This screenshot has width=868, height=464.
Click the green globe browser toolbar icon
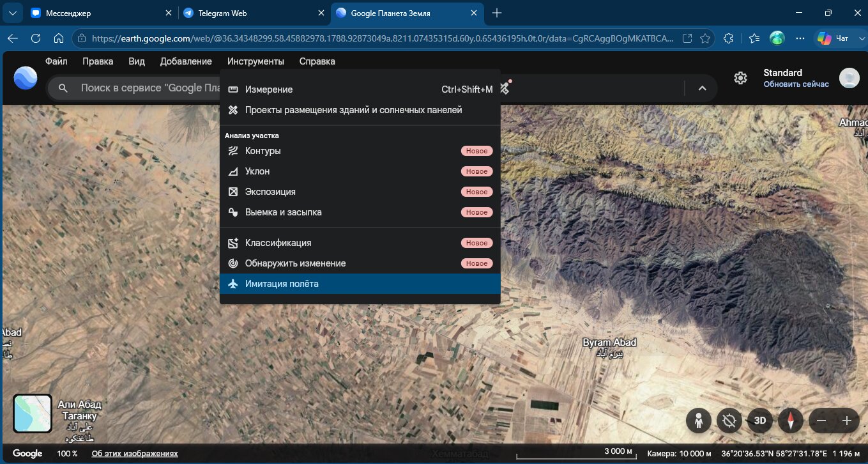[777, 38]
